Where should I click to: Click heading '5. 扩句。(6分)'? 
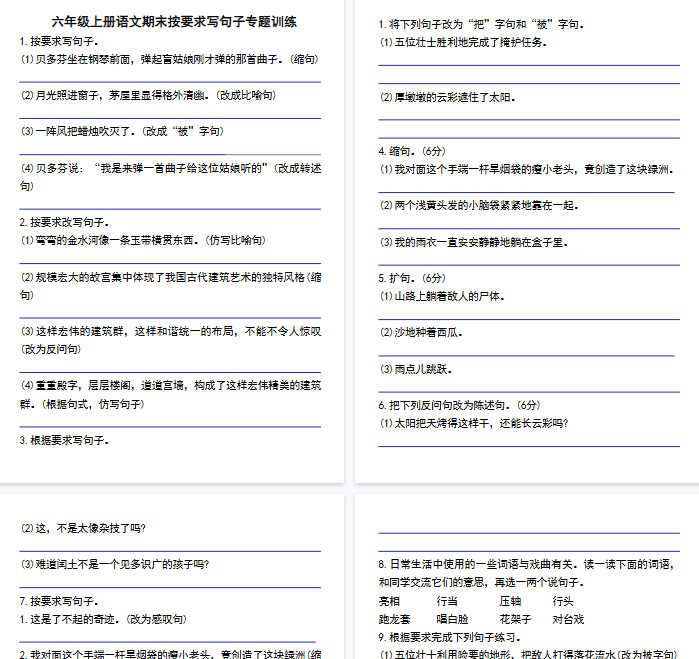tap(412, 278)
